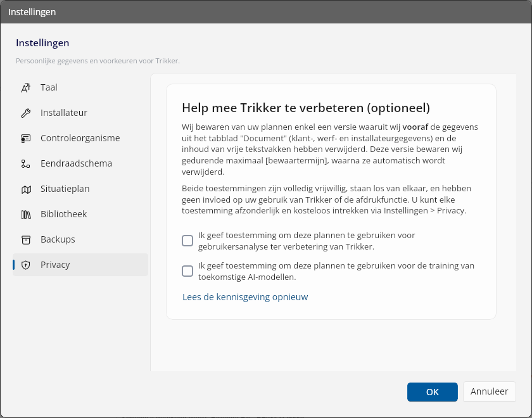Go to Eendraadschema settings
This screenshot has width=532, height=418.
(80, 163)
